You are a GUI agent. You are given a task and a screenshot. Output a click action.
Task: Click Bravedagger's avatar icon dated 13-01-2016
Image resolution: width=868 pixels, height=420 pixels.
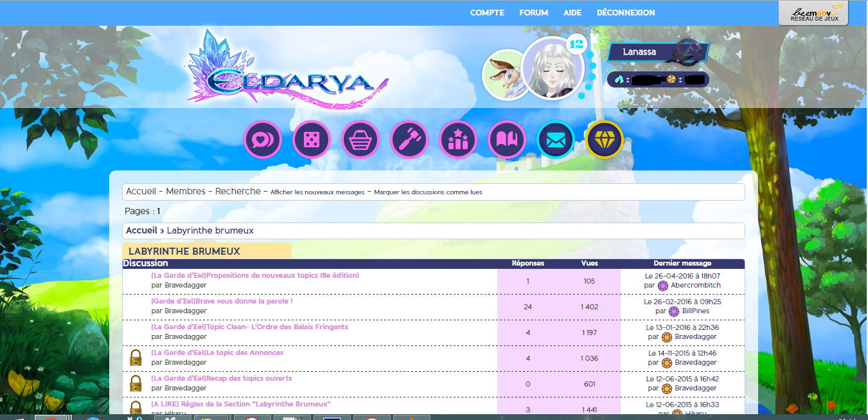click(x=667, y=337)
